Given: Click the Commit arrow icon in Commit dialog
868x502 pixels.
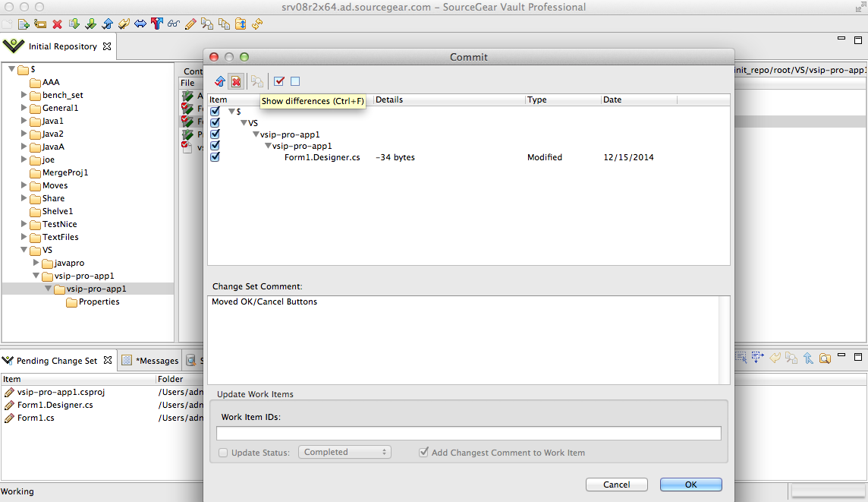Looking at the screenshot, I should point(220,81).
